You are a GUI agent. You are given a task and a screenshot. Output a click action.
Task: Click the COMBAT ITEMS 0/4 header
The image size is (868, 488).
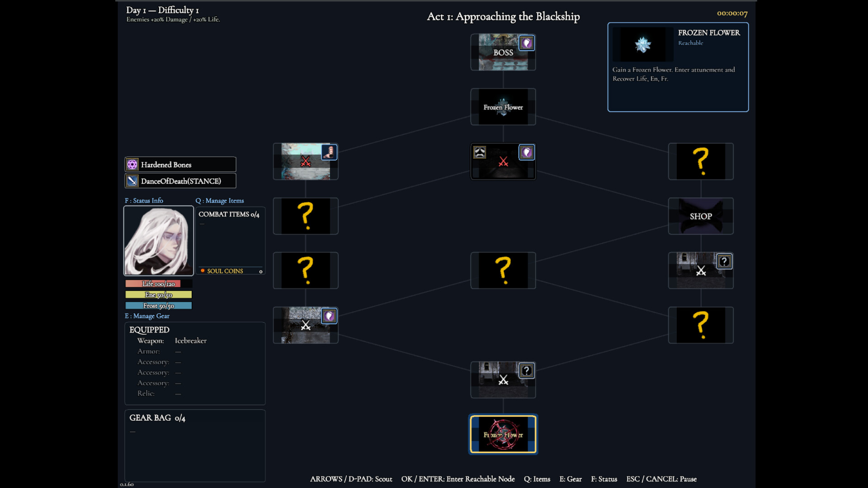[x=229, y=214]
